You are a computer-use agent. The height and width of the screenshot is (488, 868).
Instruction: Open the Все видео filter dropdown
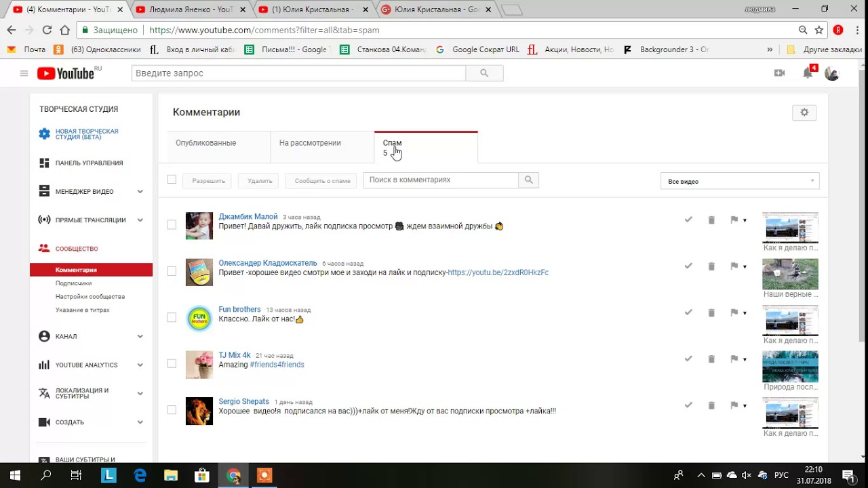click(740, 181)
